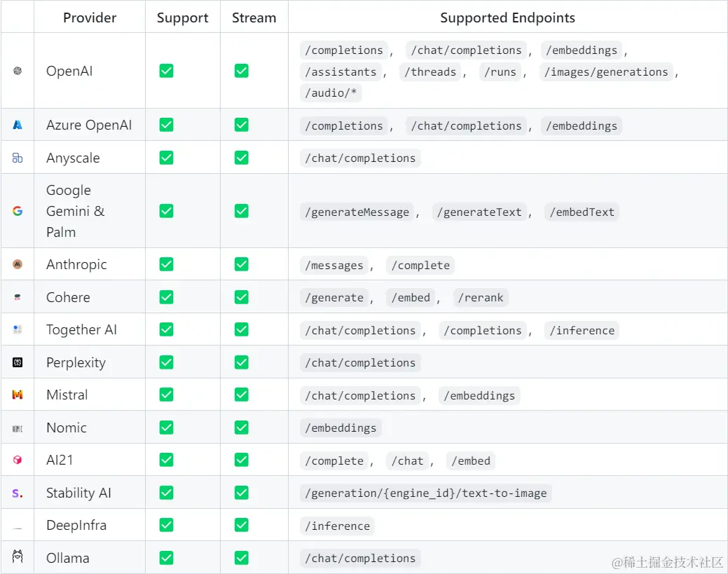728x574 pixels.
Task: Click the /audio/* endpoint tag
Action: [331, 93]
